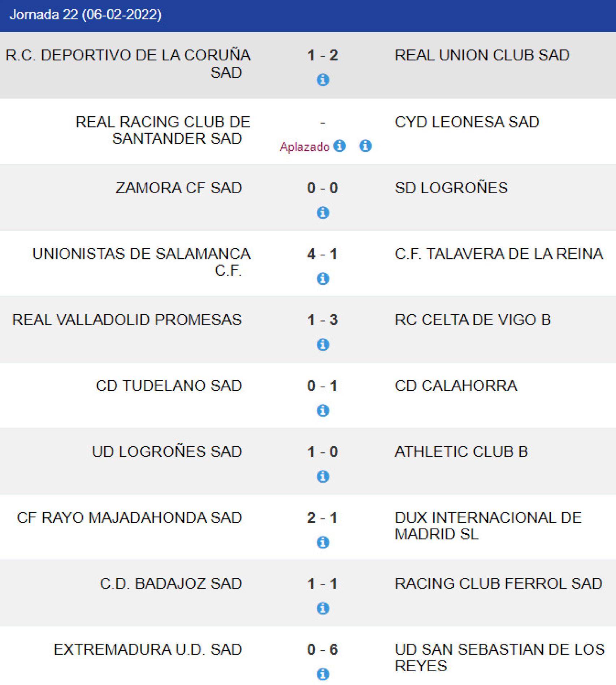616x685 pixels.
Task: Click team name CYD Leonesa SAD
Action: pos(467,122)
